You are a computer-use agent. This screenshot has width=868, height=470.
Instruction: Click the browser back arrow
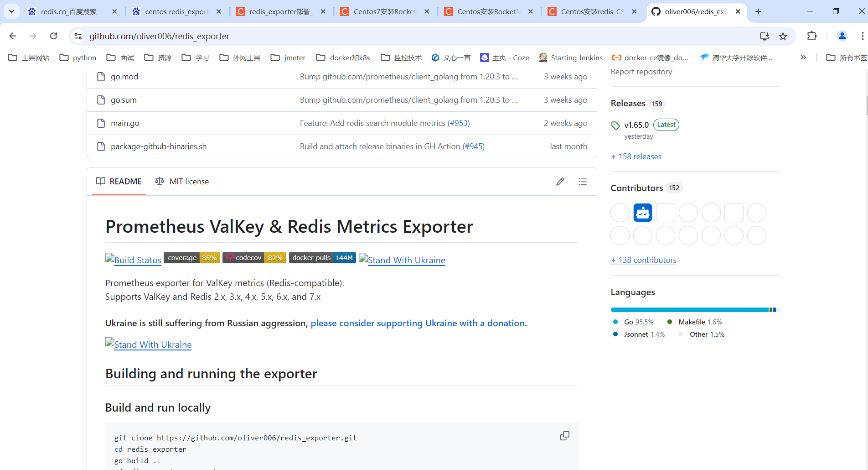pos(13,36)
